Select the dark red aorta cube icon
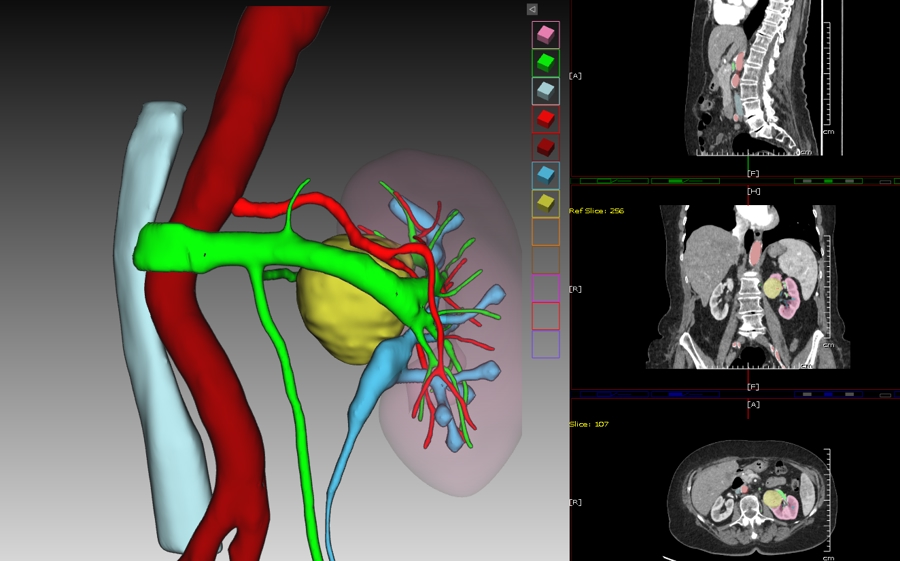900x561 pixels. tap(545, 147)
